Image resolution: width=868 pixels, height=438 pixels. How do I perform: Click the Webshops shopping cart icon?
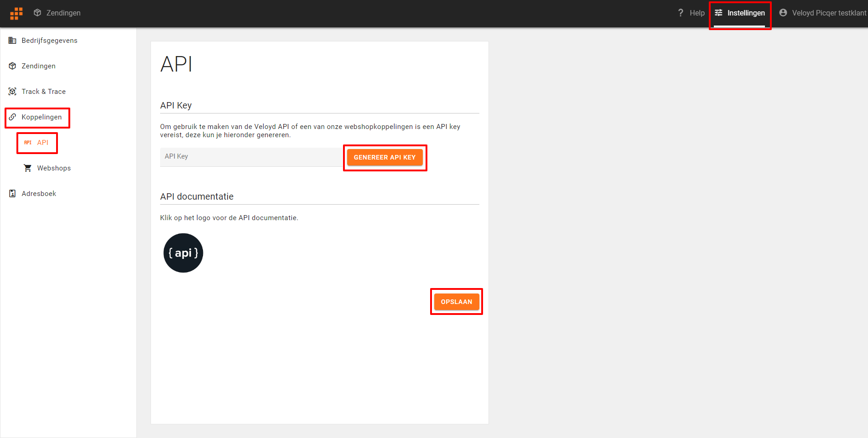coord(28,168)
